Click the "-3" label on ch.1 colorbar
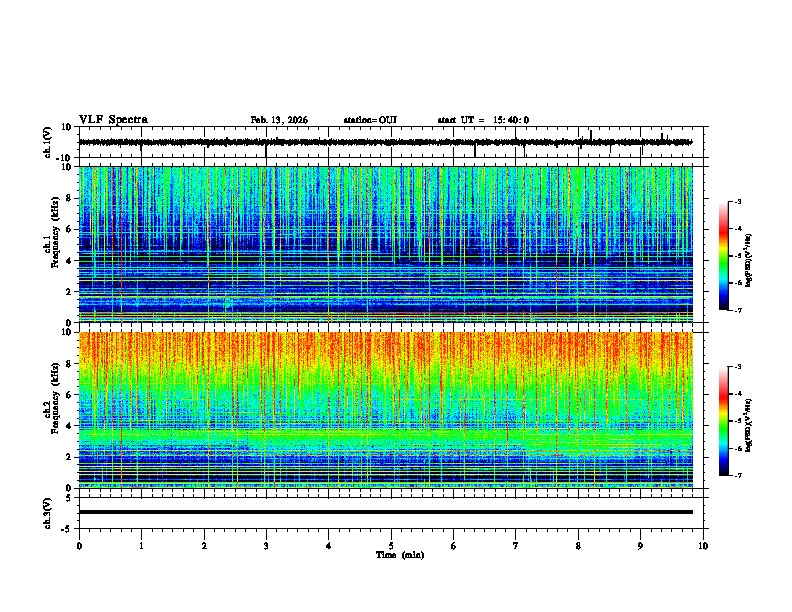 (738, 201)
